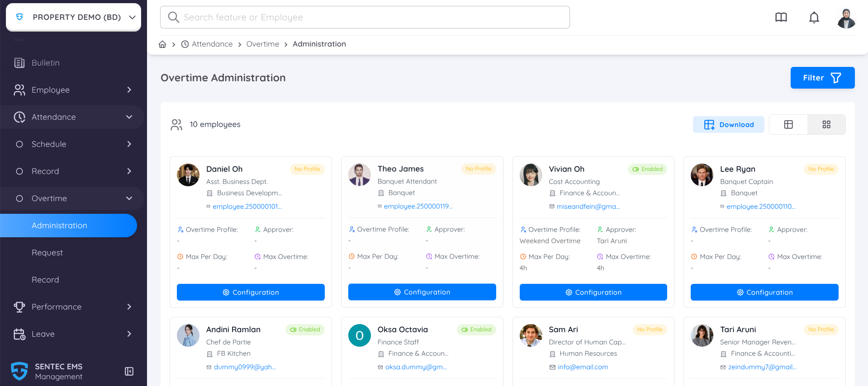Expand the Schedule submenu arrow
Screen dimensions: 868x386
[x=129, y=144]
